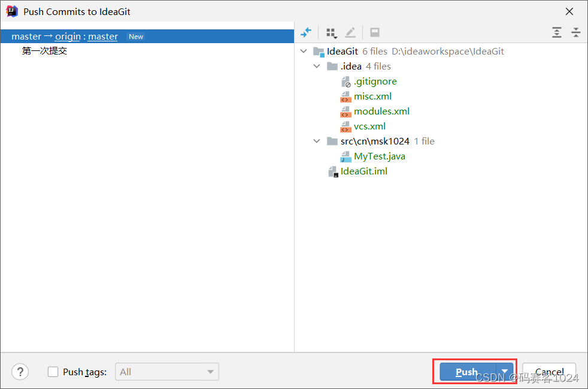
Task: Open the Push button dropdown arrow
Action: pyautogui.click(x=505, y=372)
